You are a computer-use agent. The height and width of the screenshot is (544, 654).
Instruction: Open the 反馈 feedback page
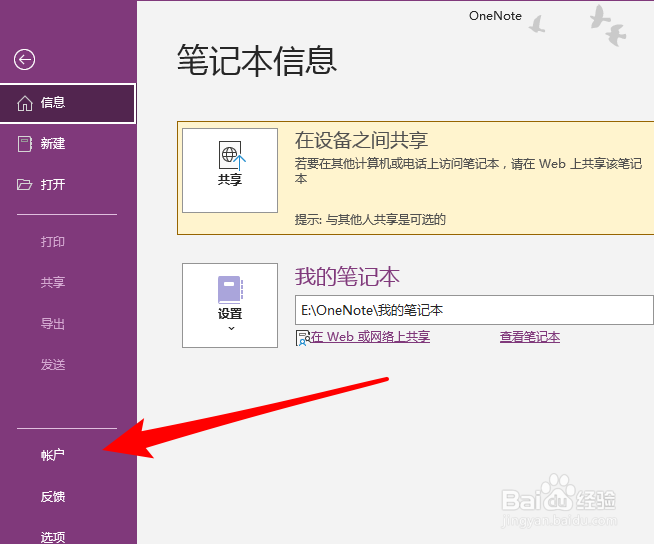point(53,496)
